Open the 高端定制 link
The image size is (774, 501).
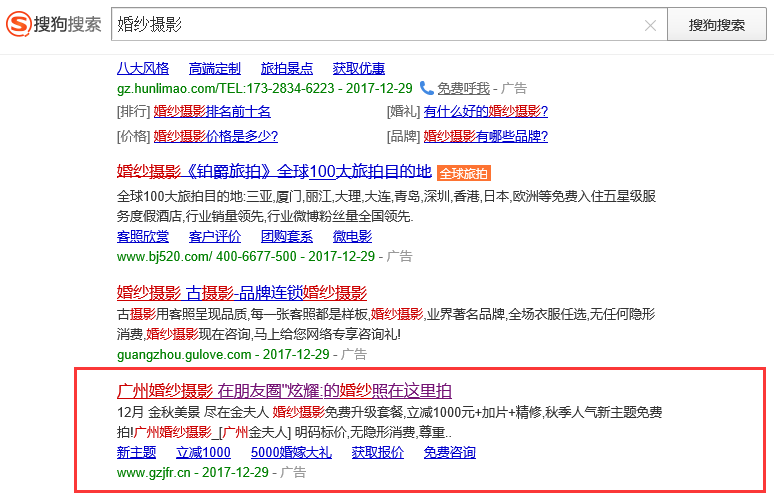click(x=214, y=68)
